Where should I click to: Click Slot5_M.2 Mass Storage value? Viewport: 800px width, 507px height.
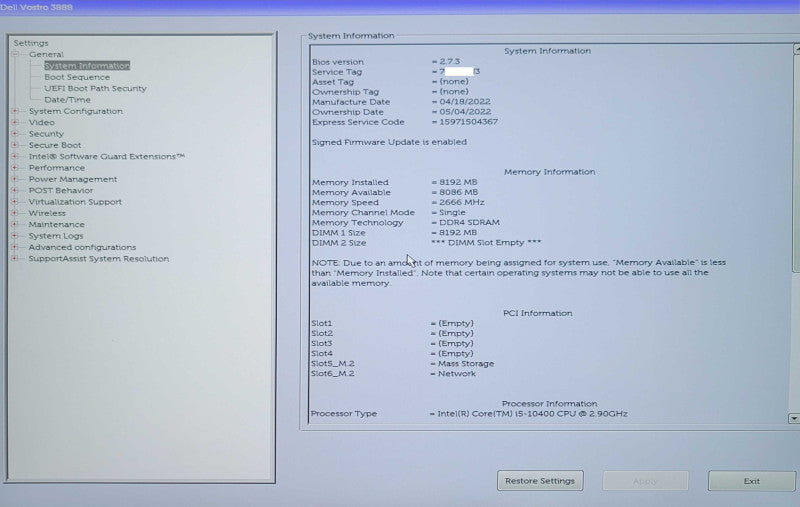[466, 364]
